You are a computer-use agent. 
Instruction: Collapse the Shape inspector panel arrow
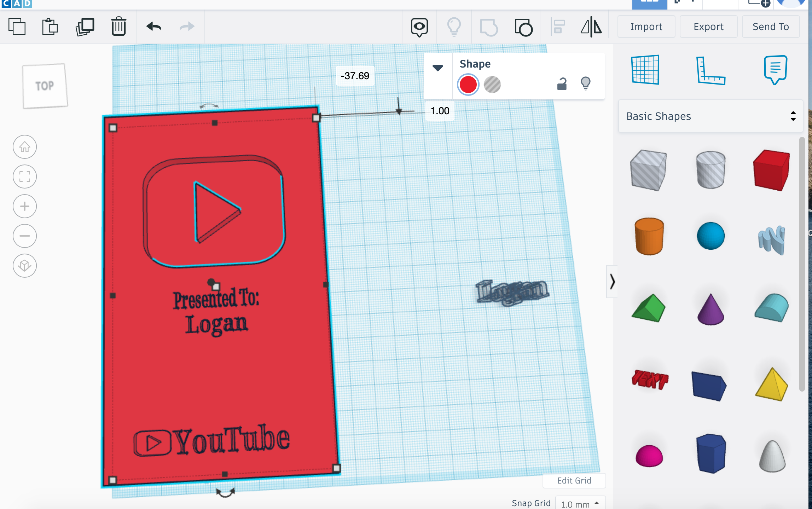pos(438,68)
